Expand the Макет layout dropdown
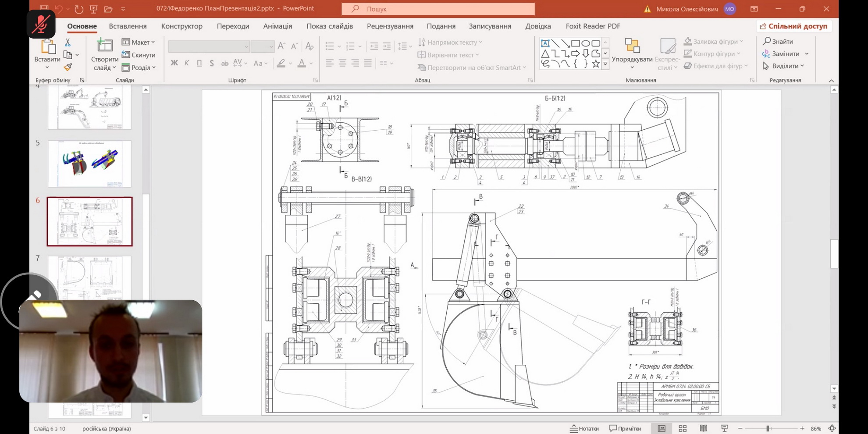The width and height of the screenshot is (868, 434). (138, 42)
